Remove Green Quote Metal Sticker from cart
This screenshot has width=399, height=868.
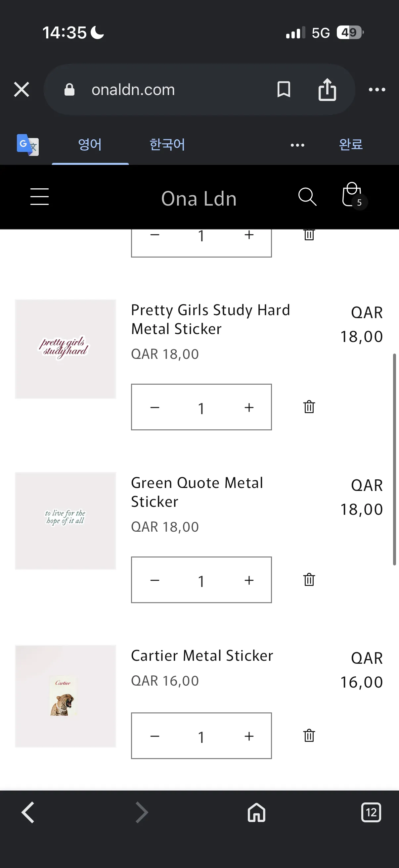tap(309, 580)
